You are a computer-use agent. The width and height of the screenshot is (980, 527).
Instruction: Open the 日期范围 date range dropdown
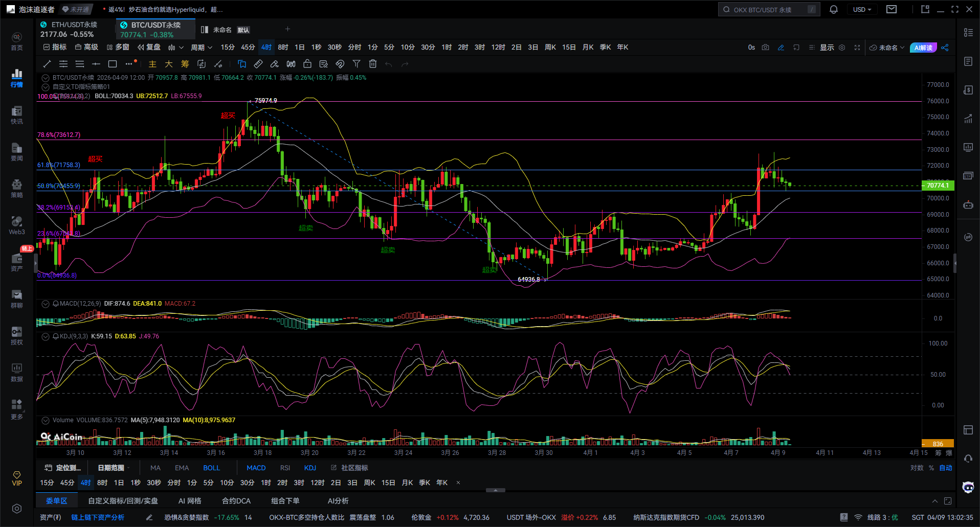114,468
